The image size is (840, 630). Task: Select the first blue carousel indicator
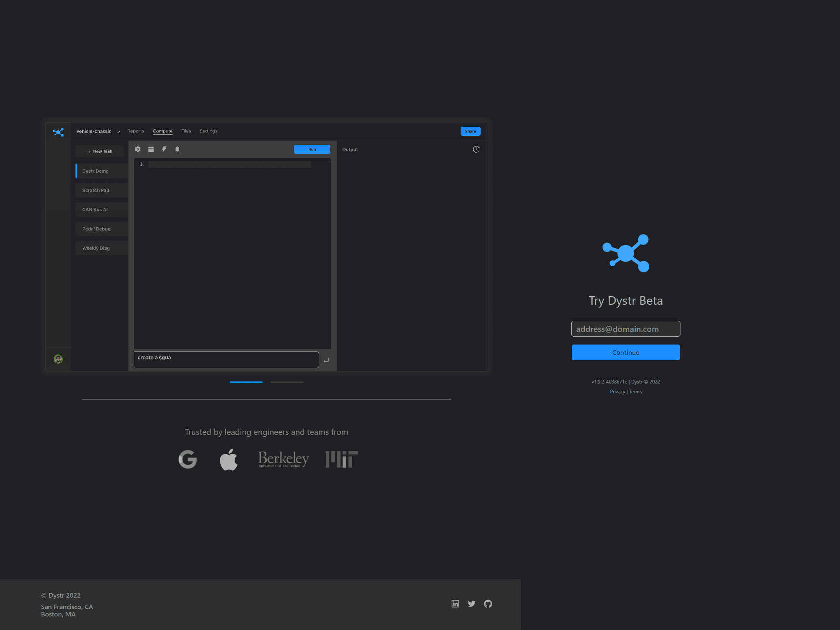coord(246,382)
